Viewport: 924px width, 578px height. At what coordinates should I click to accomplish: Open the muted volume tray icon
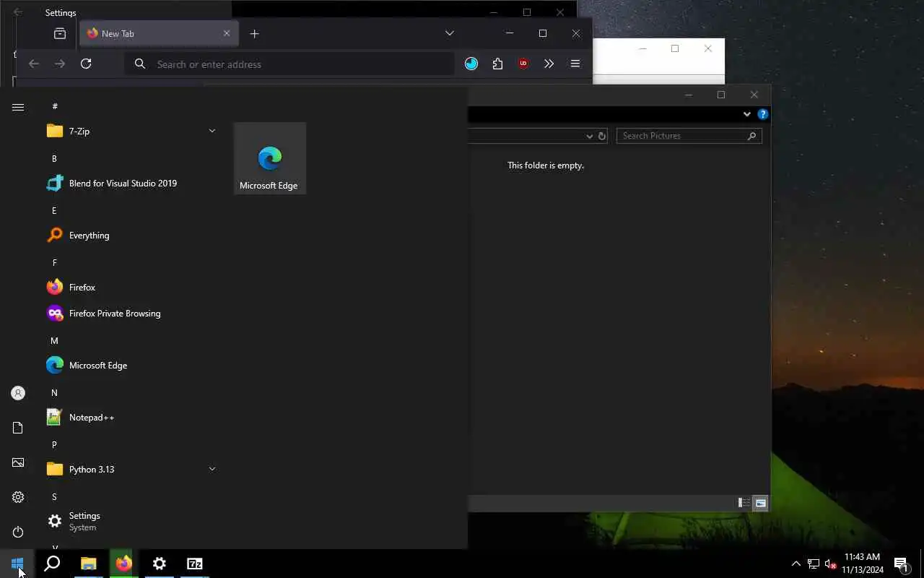pyautogui.click(x=830, y=564)
